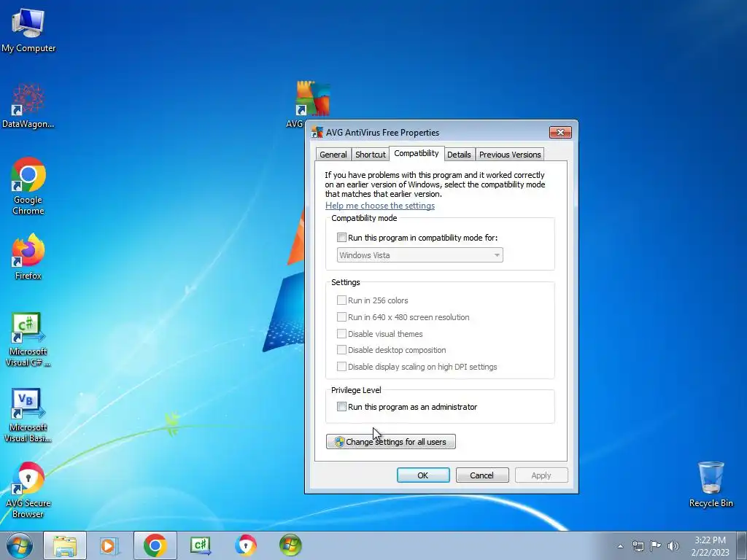Launch Windows Media Player from taskbar
This screenshot has height=560, width=747.
(x=109, y=545)
